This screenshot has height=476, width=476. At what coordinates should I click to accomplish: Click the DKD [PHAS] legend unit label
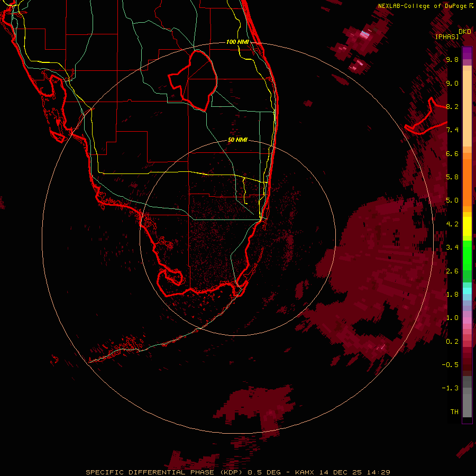453,34
